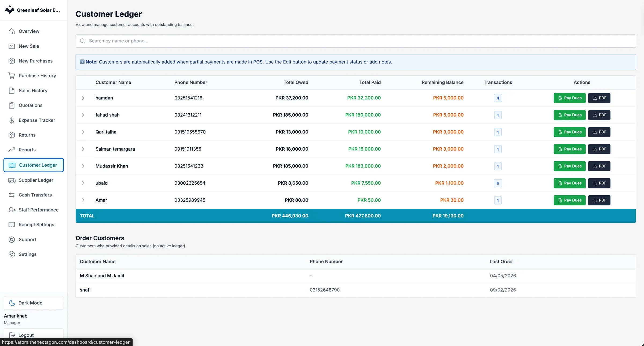Click the Settings gear icon
This screenshot has height=346, width=644.
12,254
